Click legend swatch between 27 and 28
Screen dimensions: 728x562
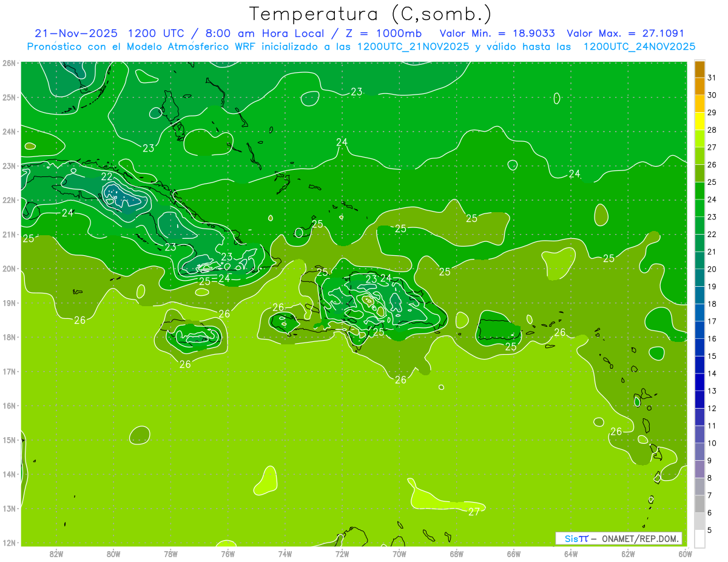tap(699, 138)
